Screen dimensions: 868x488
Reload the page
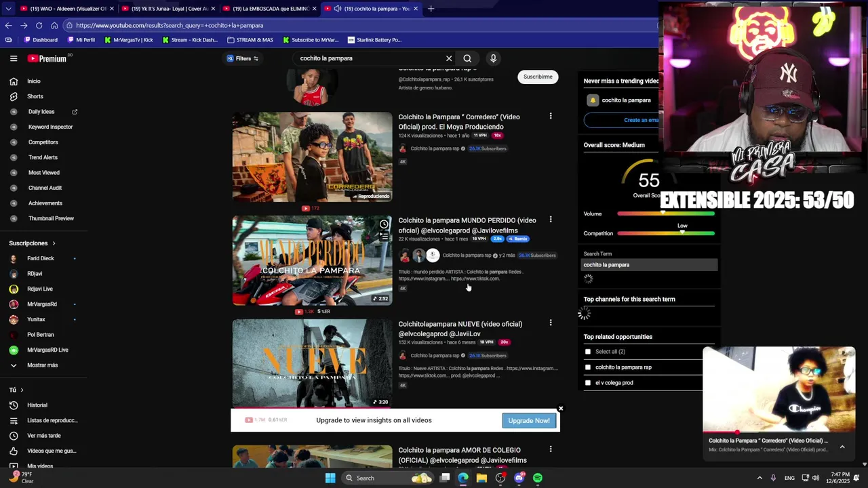(39, 25)
